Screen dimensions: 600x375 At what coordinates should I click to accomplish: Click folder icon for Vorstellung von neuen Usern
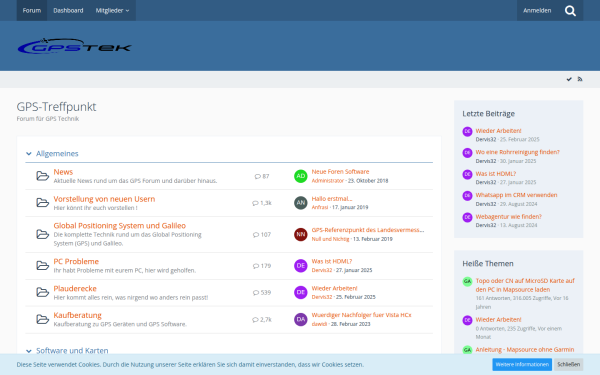(42, 203)
